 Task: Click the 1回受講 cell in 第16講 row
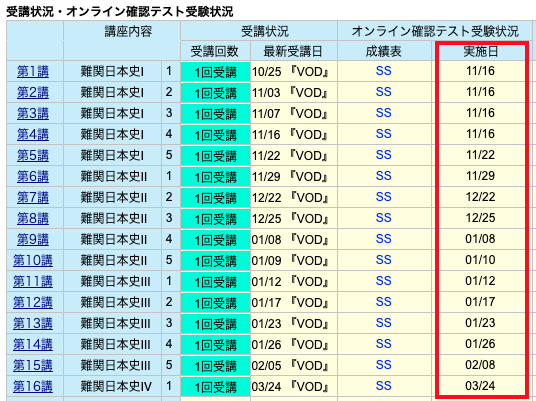coord(216,387)
